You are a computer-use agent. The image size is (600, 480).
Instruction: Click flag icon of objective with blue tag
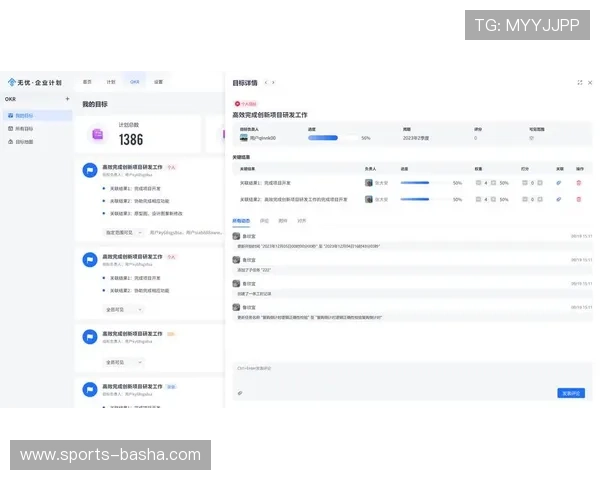coord(90,390)
